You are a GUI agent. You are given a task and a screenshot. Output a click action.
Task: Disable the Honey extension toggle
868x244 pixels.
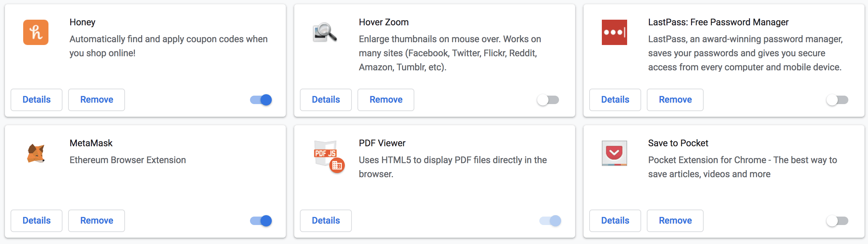coord(261,100)
